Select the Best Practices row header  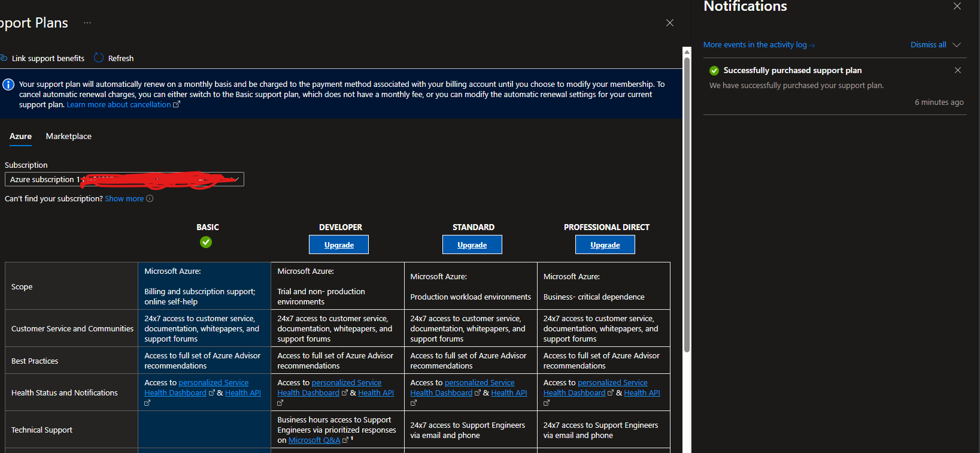pos(71,361)
